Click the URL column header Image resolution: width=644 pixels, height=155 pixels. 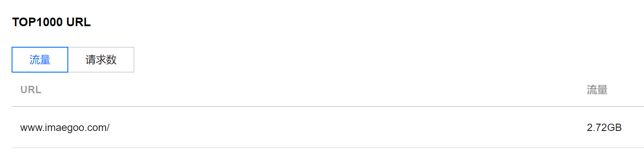[x=31, y=90]
